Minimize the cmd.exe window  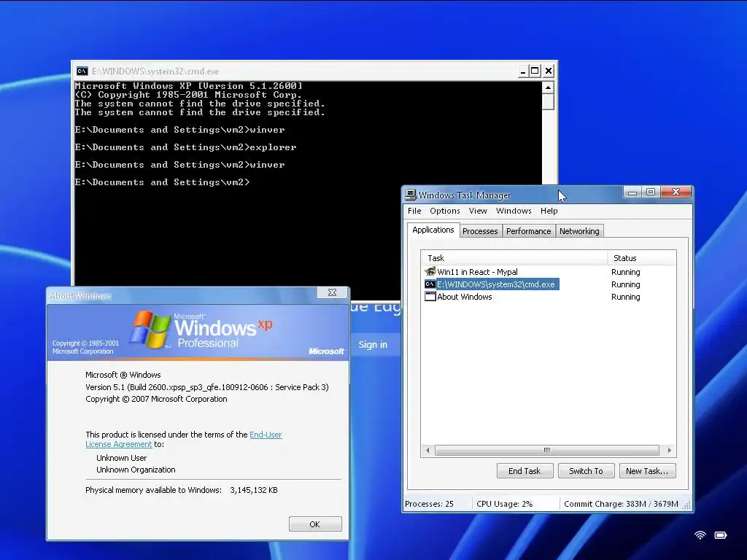pyautogui.click(x=523, y=71)
